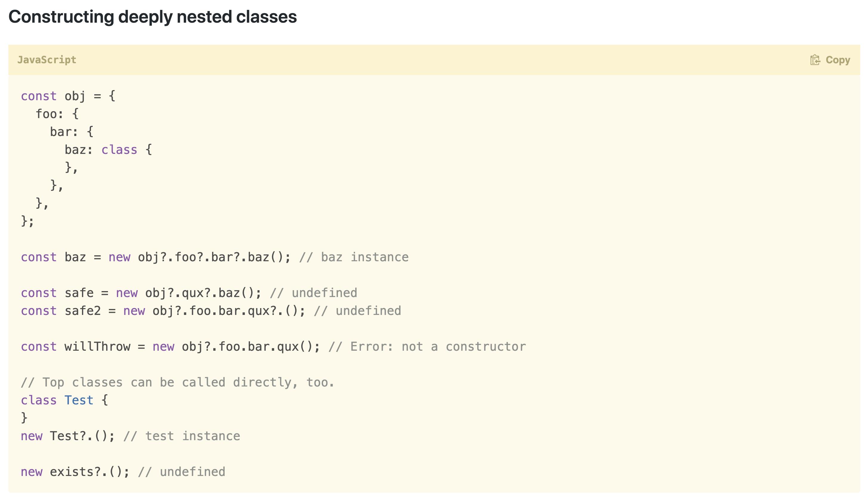This screenshot has height=501, width=868.
Task: Click the JavaScript language label
Action: point(47,60)
